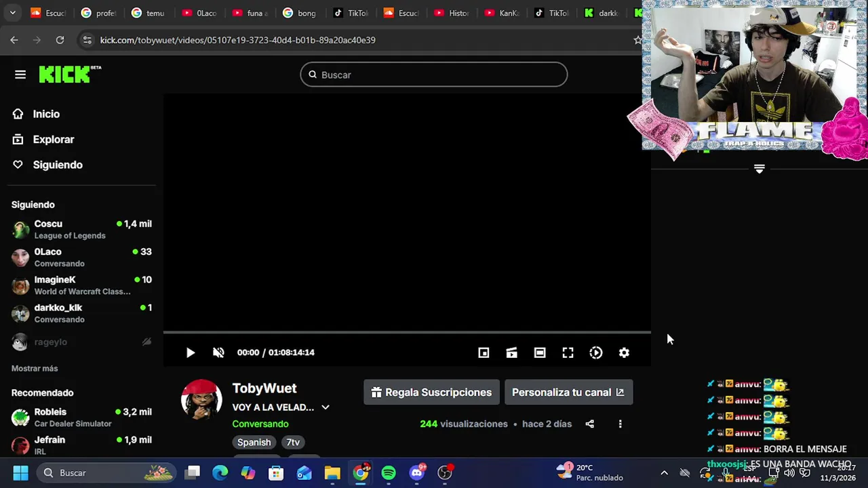Image resolution: width=868 pixels, height=488 pixels.
Task: Switch to the bong Google tab
Action: [300, 13]
